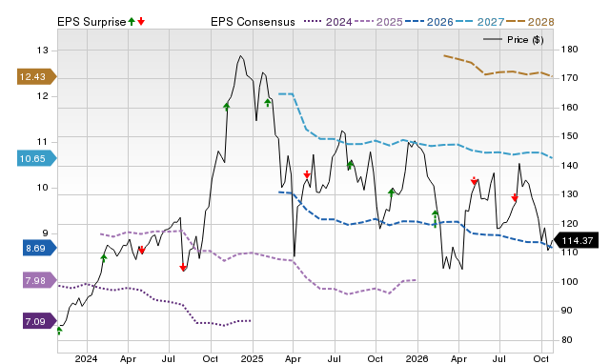The width and height of the screenshot is (610, 364).
Task: Click the red down arrow in EPS Surprise legend
Action: pos(141,21)
